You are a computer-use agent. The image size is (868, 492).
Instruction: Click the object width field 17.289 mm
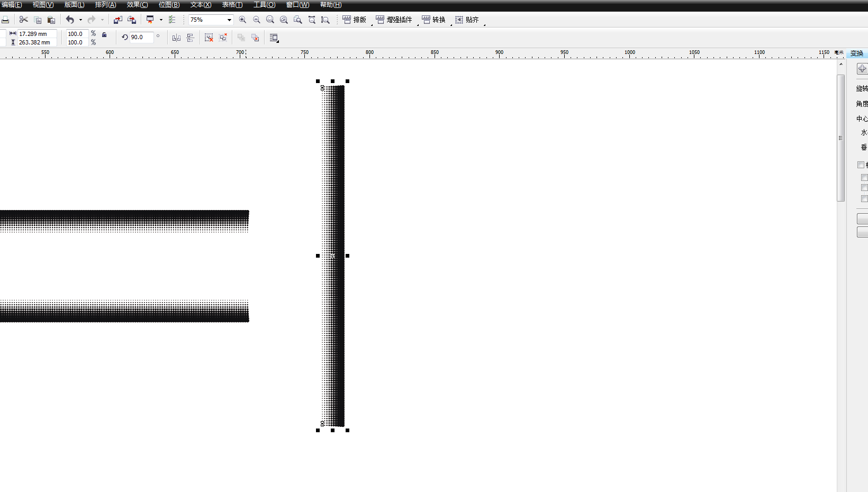coord(37,34)
